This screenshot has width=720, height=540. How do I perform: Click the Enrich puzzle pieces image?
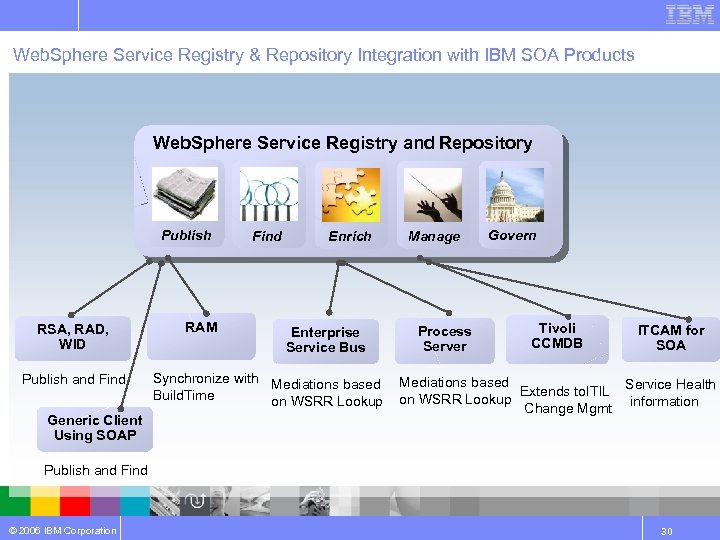(351, 195)
